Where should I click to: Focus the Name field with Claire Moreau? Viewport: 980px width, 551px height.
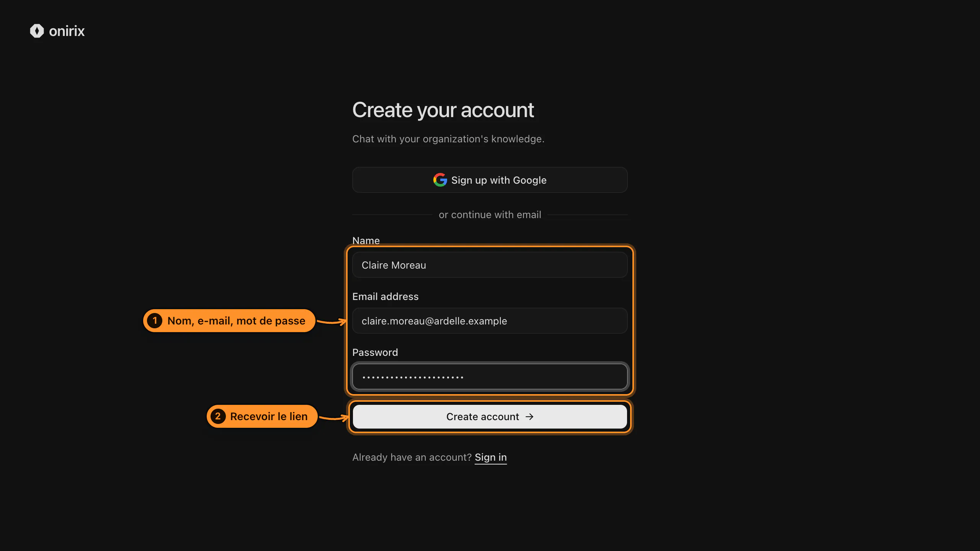(x=490, y=265)
